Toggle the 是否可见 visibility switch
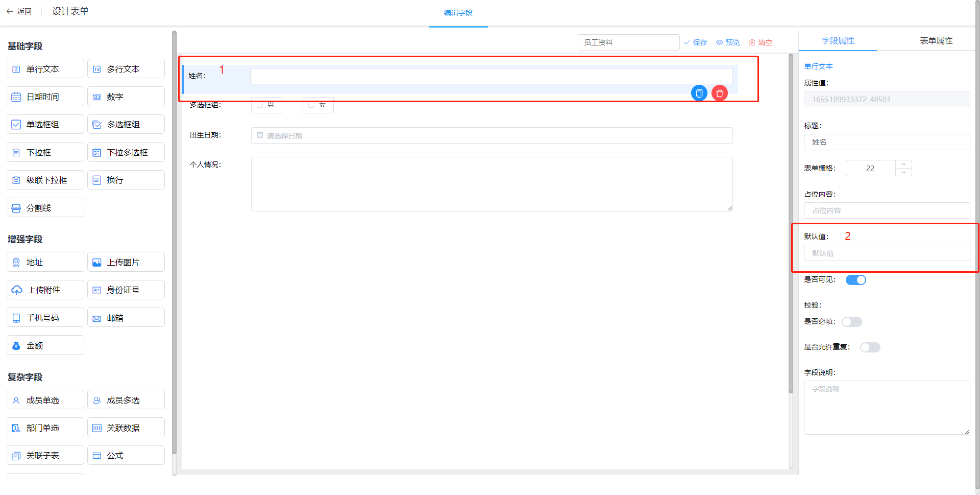Screen dimensions: 980x495 click(855, 280)
